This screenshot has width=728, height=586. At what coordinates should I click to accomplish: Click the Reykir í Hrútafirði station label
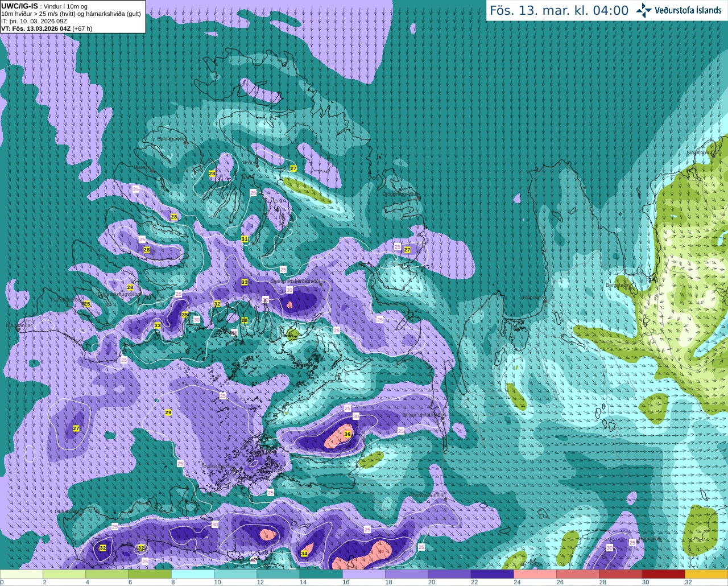(x=422, y=415)
